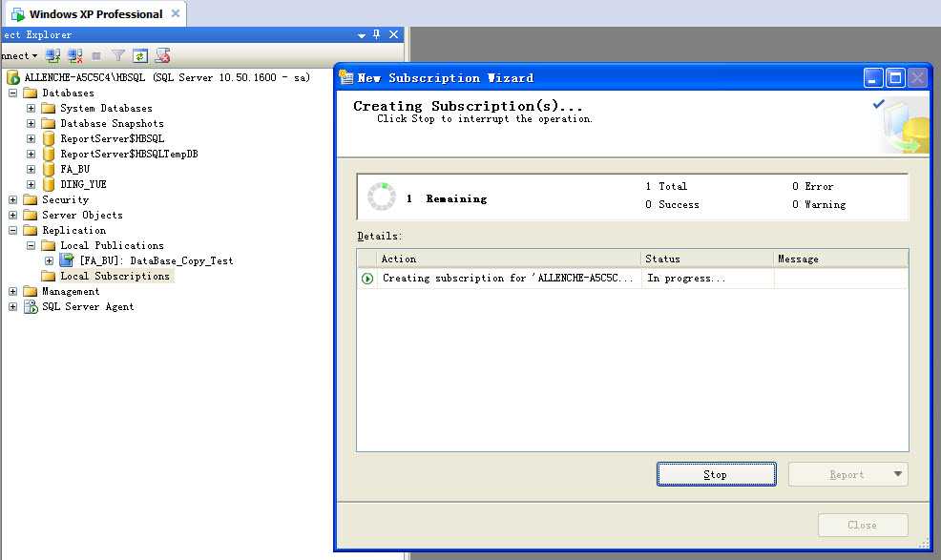Expand the FA_BU database node

[31, 169]
